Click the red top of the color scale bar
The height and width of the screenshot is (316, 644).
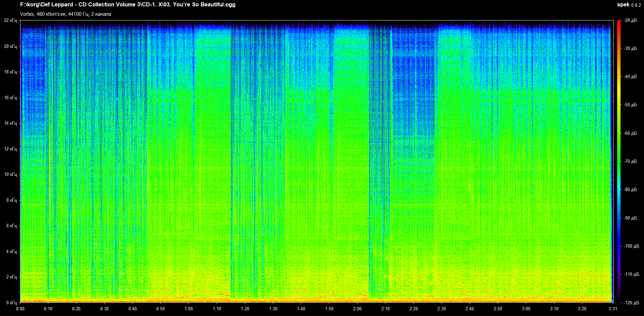619,22
